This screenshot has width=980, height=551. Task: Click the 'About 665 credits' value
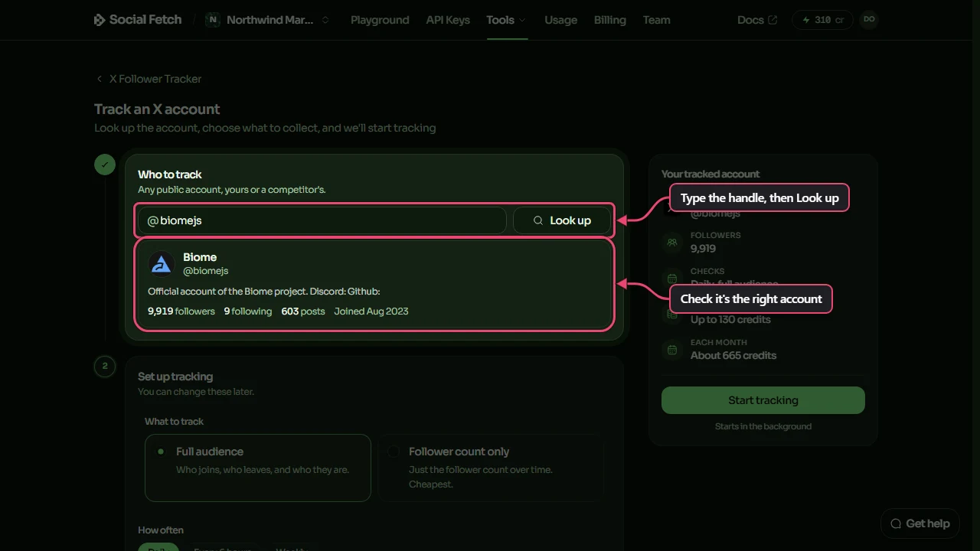pyautogui.click(x=733, y=355)
